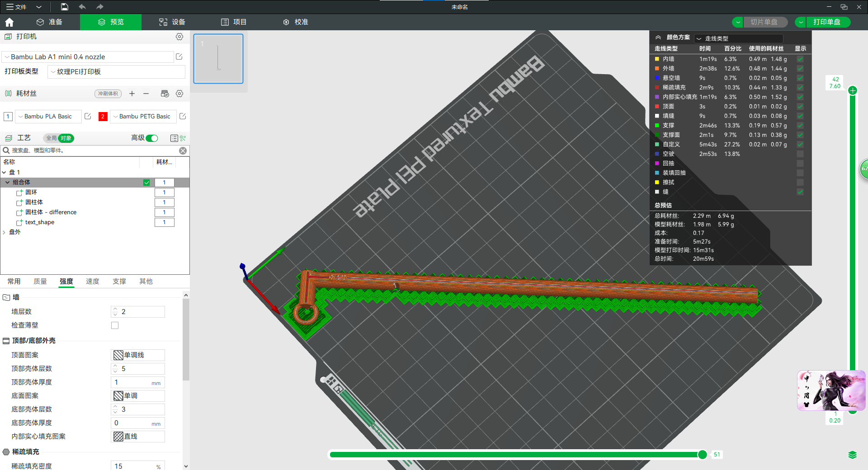Viewport: 868px width, 470px height.
Task: Toggle the 高级 advanced mode switch
Action: [x=152, y=138]
